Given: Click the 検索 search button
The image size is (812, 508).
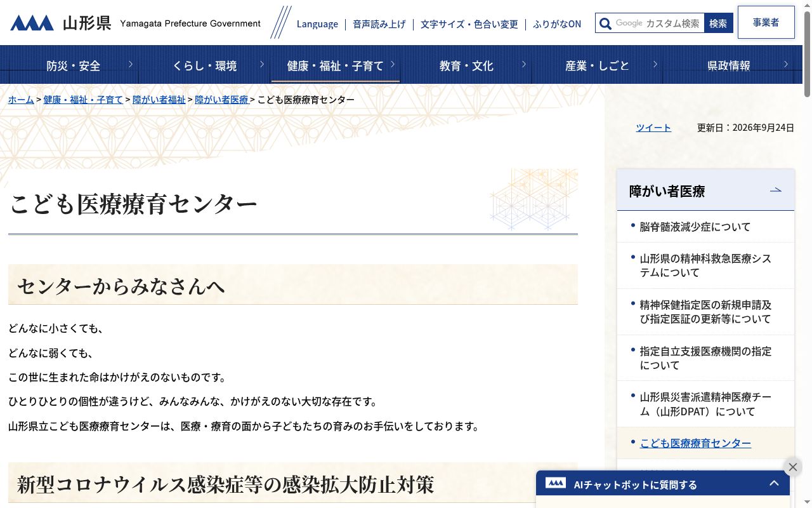Looking at the screenshot, I should click(718, 23).
